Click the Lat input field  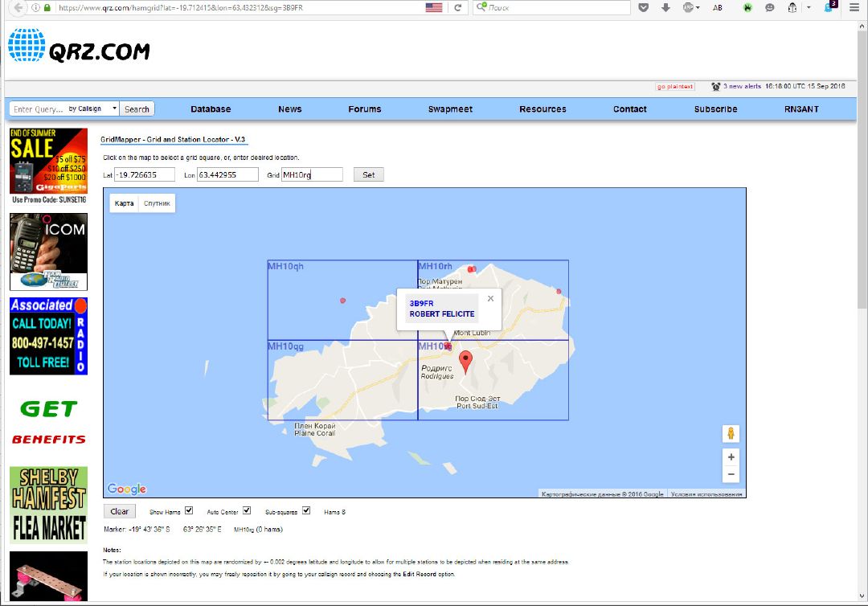coord(145,175)
